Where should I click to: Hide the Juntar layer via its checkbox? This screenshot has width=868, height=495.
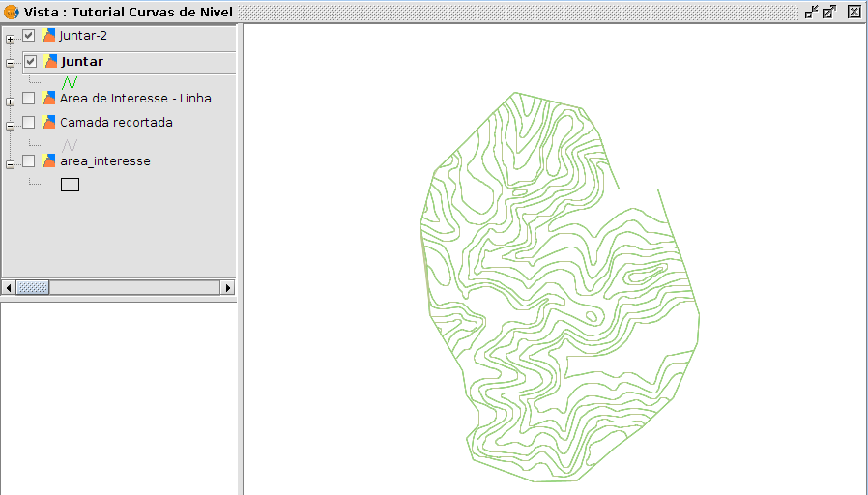pyautogui.click(x=30, y=61)
